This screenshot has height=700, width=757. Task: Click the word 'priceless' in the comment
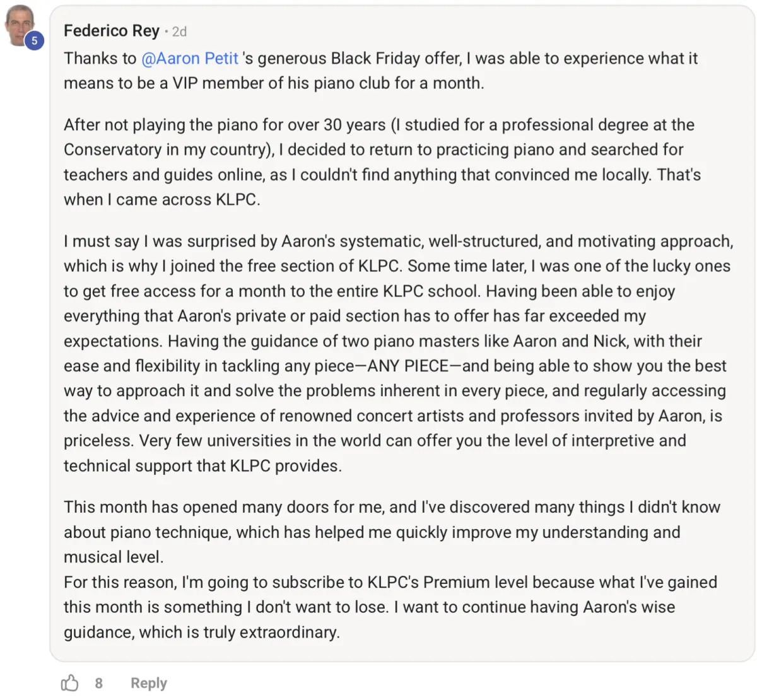[x=98, y=441]
